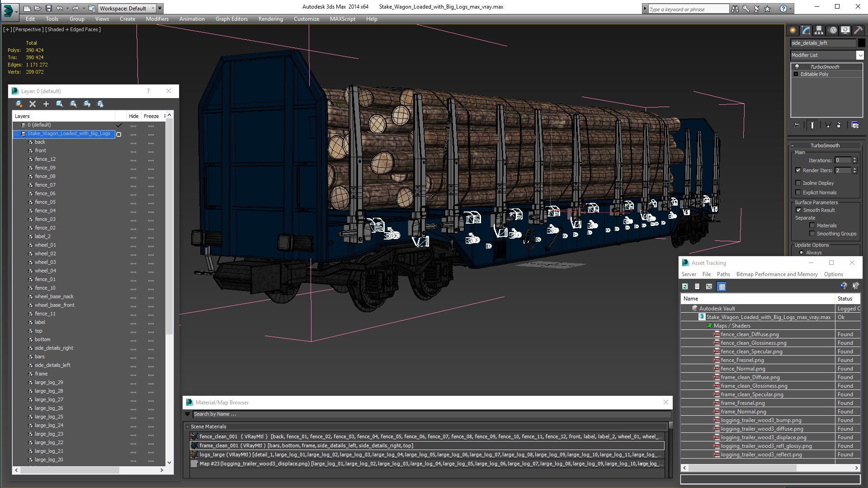Click Configure Modifier Sets icon
This screenshot has height=488, width=868.
pyautogui.click(x=855, y=125)
